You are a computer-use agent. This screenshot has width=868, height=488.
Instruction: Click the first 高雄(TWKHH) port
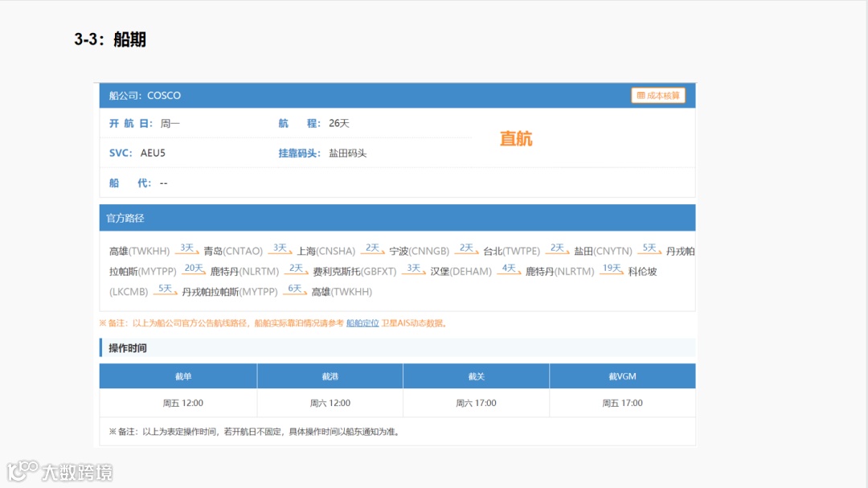pos(140,251)
